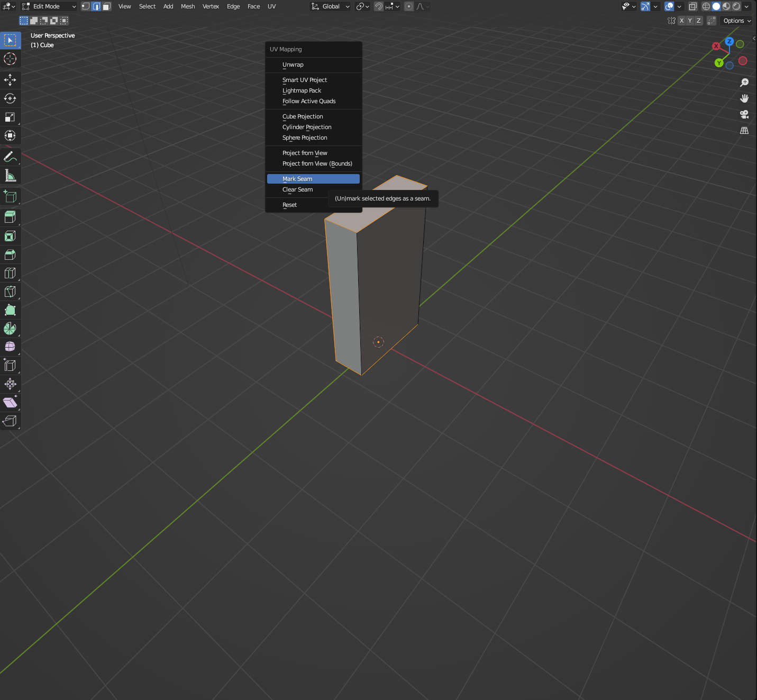Viewport: 757px width, 700px height.
Task: Select the Rip Region tool
Action: tap(10, 421)
